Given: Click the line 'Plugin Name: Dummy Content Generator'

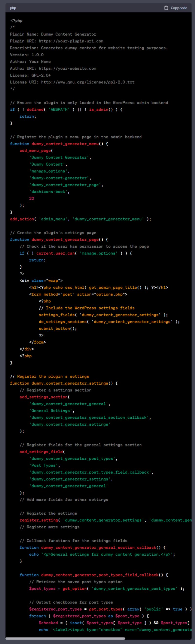Looking at the screenshot, I should coord(53,34).
